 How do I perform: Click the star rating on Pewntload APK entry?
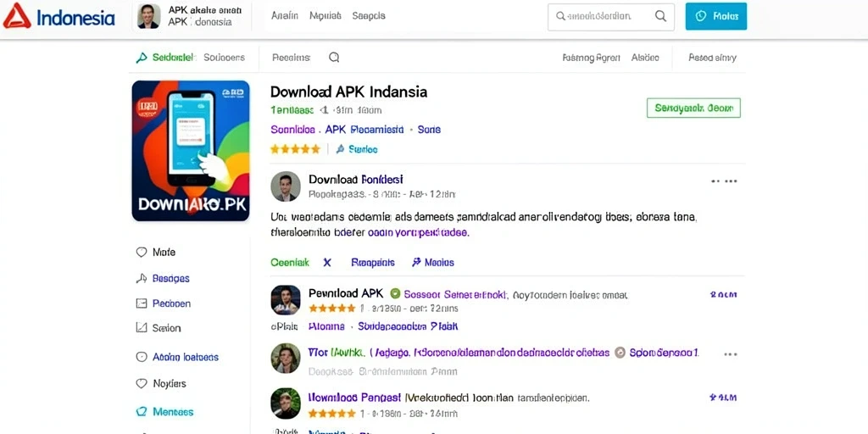pyautogui.click(x=333, y=309)
